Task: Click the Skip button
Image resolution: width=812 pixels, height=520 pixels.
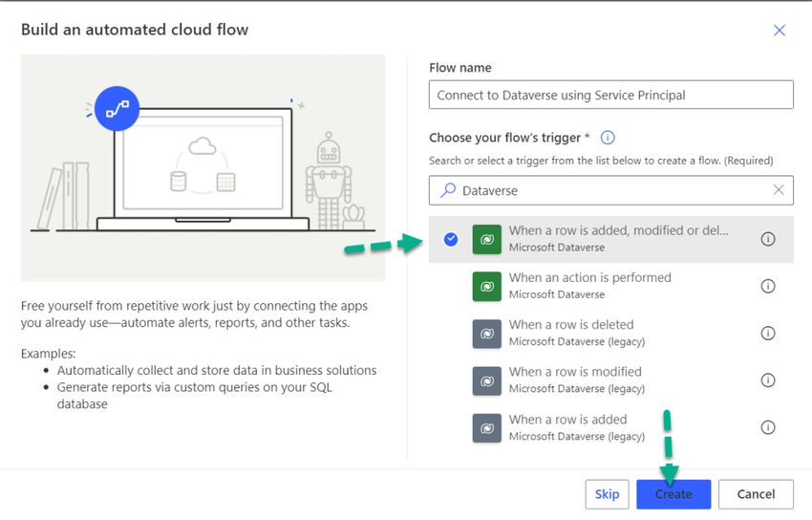Action: [607, 494]
